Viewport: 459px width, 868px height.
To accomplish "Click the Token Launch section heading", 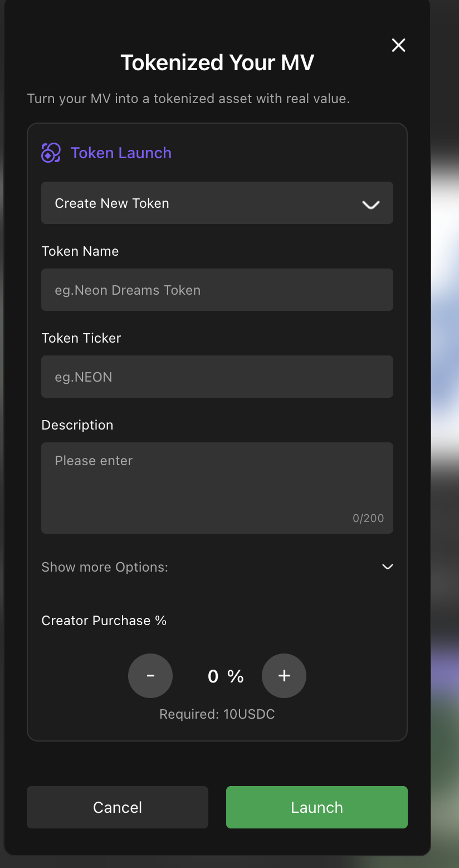I will [121, 153].
